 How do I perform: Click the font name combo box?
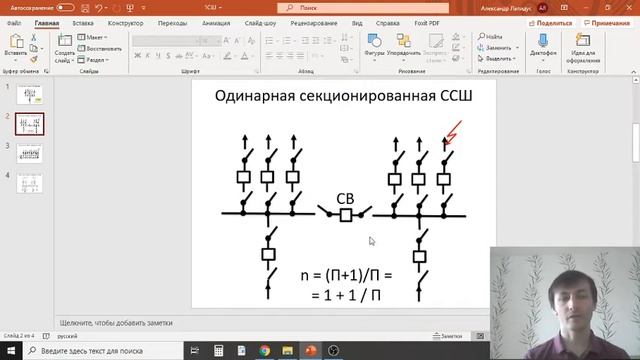click(166, 41)
